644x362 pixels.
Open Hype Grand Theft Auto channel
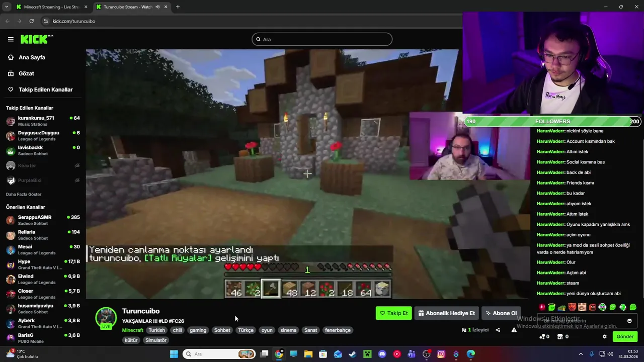point(43,264)
